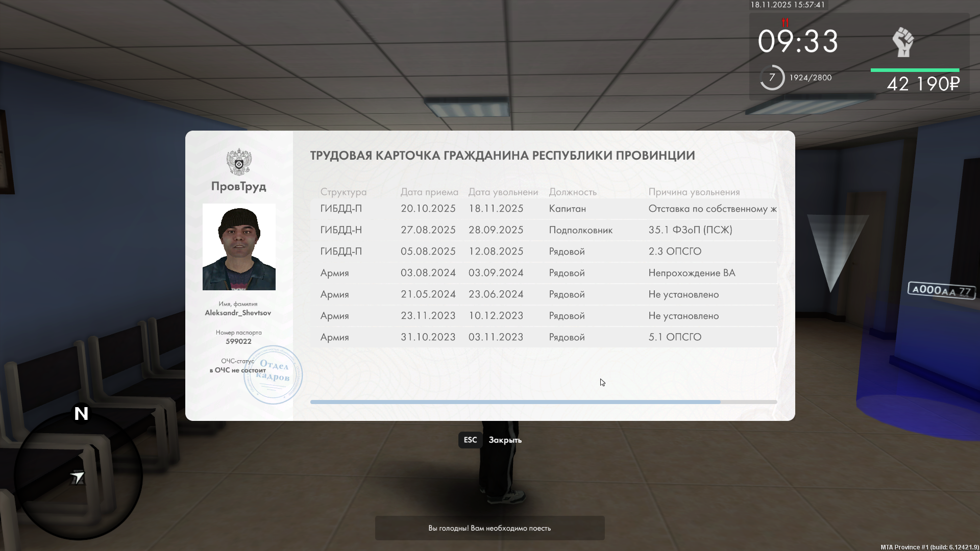Select the Армия row with Непрохождение ВА
Image resolution: width=980 pixels, height=551 pixels.
pos(543,273)
